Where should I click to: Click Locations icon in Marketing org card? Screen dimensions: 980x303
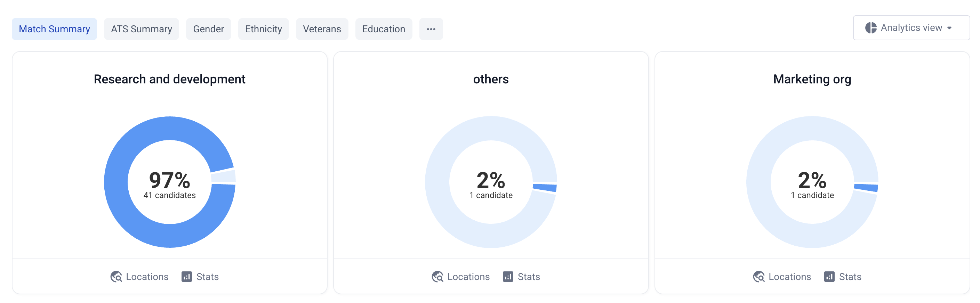(758, 276)
